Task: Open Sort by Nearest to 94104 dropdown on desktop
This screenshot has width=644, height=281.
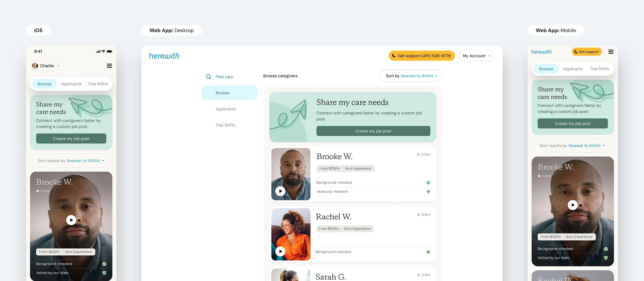Action: click(411, 76)
